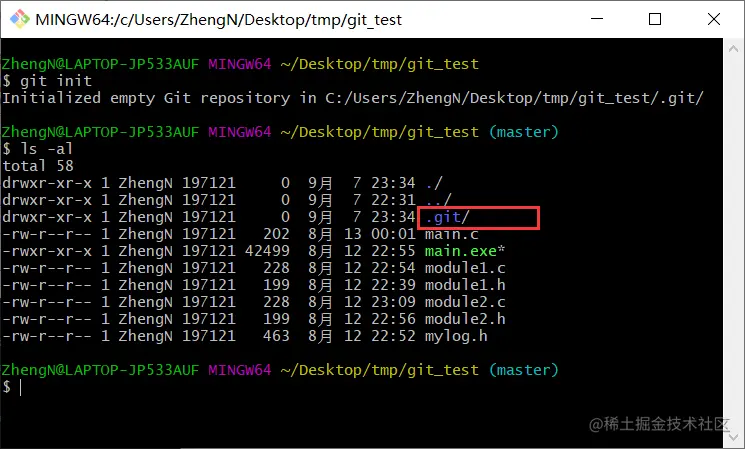Click the 'ls -al' command text
The image size is (745, 449).
point(47,149)
